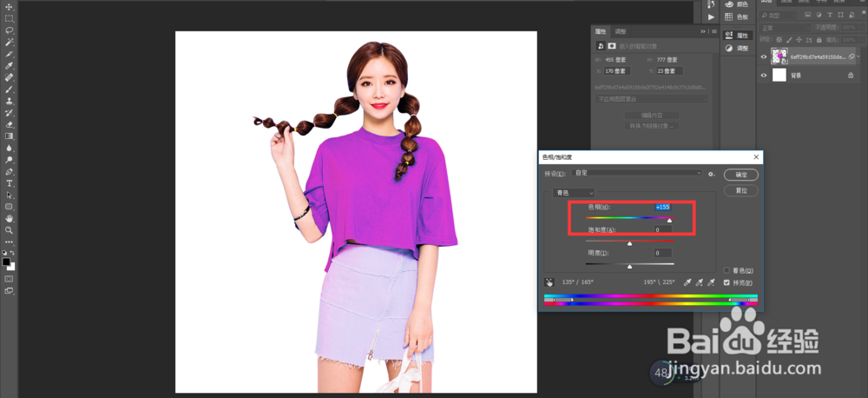The width and height of the screenshot is (868, 398).
Task: Expand smart object layer effects arrow
Action: click(858, 56)
